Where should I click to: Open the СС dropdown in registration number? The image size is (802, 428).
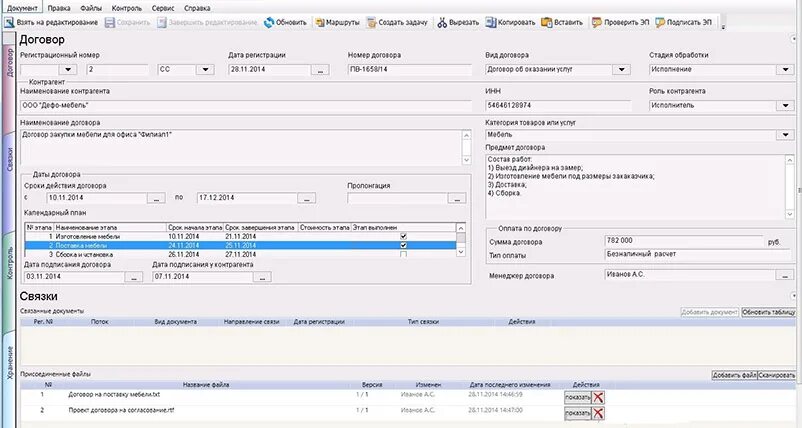tap(205, 70)
